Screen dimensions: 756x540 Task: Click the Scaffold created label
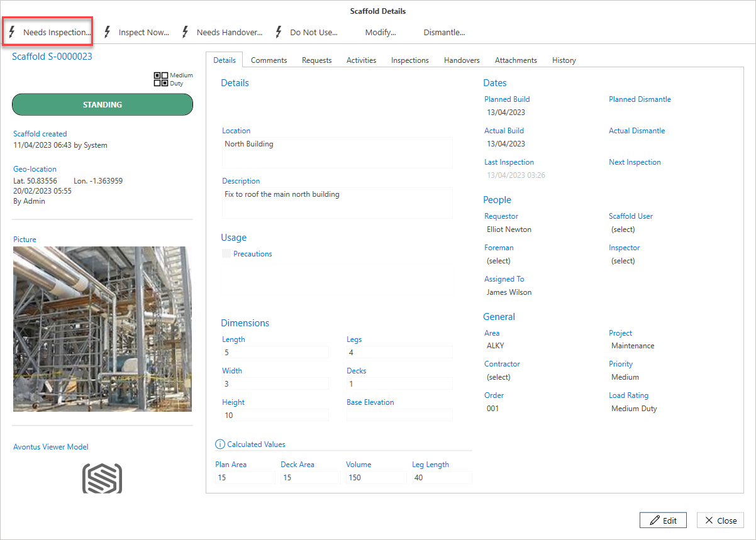pyautogui.click(x=40, y=134)
